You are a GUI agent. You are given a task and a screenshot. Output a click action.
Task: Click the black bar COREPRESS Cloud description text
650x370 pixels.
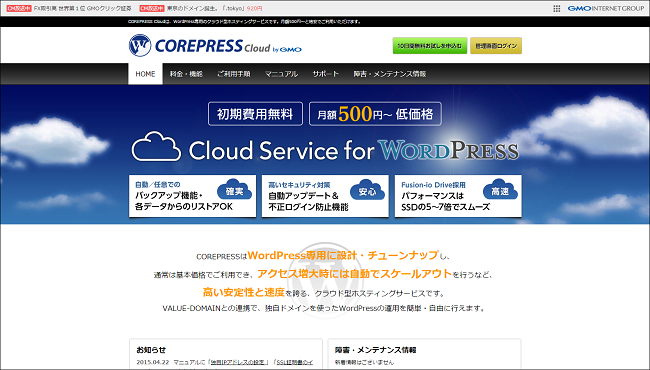click(245, 22)
